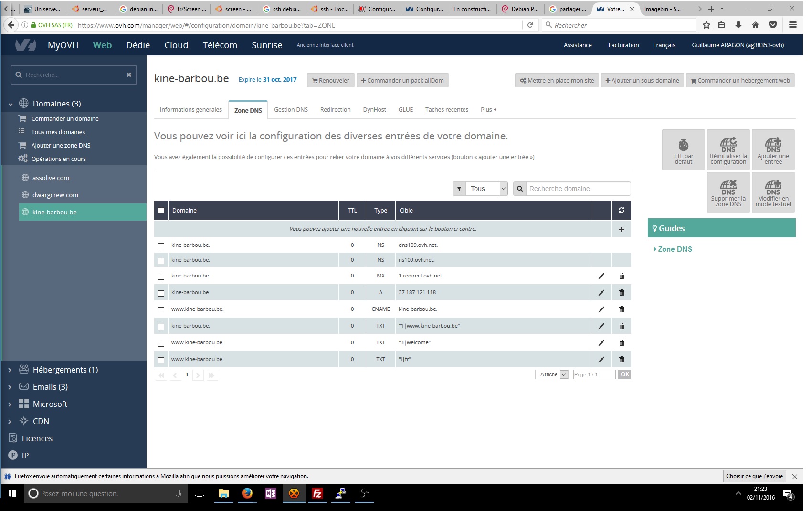Image resolution: width=812 pixels, height=511 pixels.
Task: Expand the CDN section
Action: (x=10, y=422)
